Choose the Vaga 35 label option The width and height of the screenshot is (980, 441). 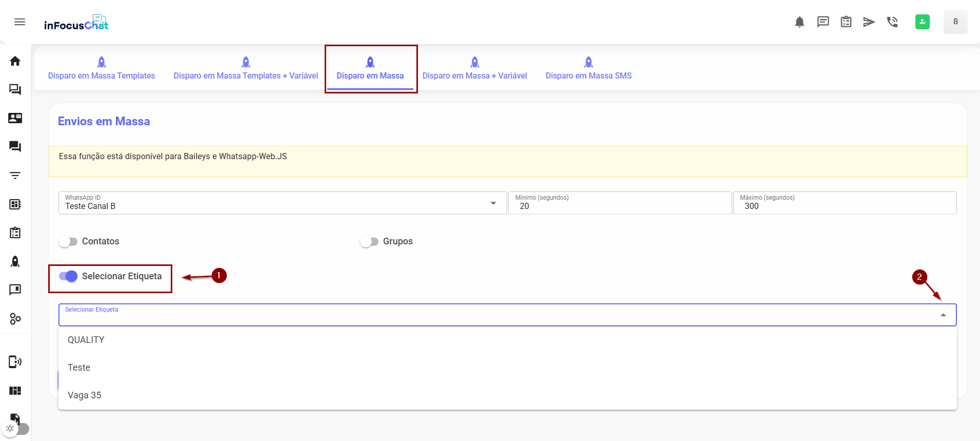pyautogui.click(x=85, y=395)
